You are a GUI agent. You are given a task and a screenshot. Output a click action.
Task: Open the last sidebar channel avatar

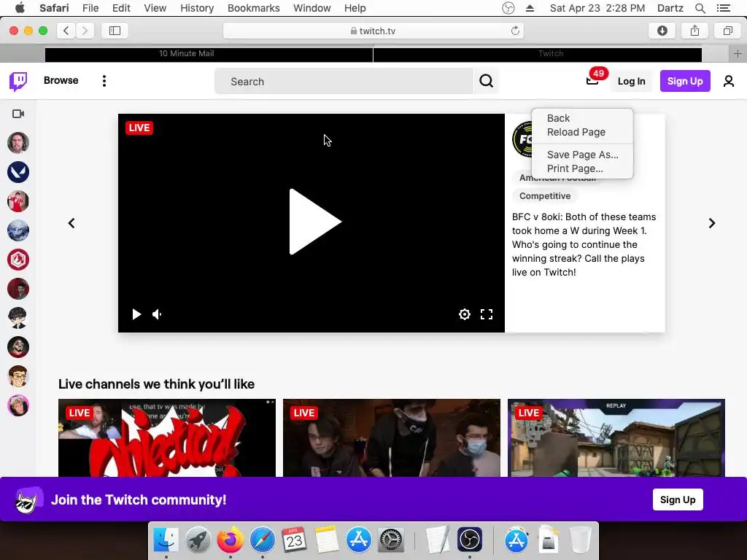point(18,405)
